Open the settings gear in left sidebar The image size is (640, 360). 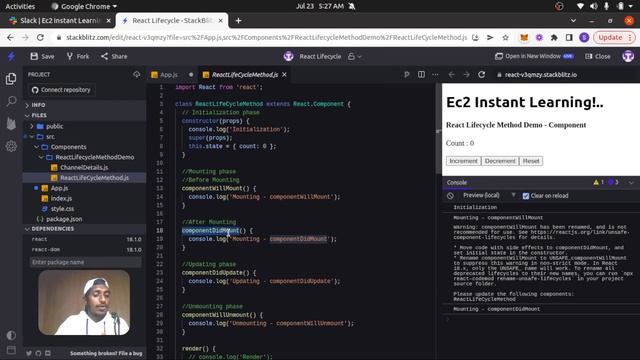point(11,146)
